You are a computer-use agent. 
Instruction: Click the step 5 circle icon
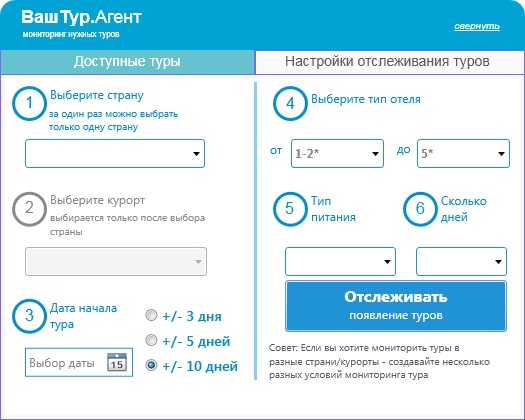(290, 209)
